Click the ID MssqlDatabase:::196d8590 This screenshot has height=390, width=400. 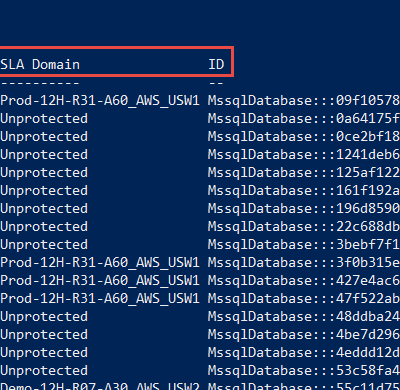304,208
